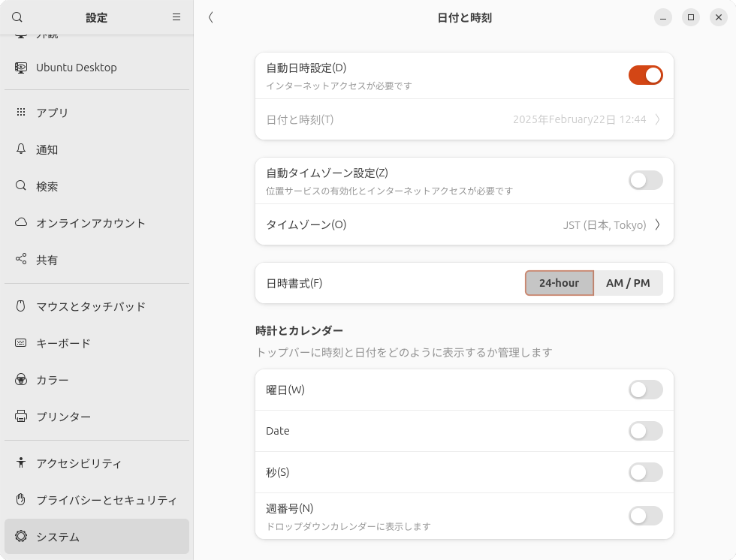Click the search icon in settings sidebar

pyautogui.click(x=17, y=17)
